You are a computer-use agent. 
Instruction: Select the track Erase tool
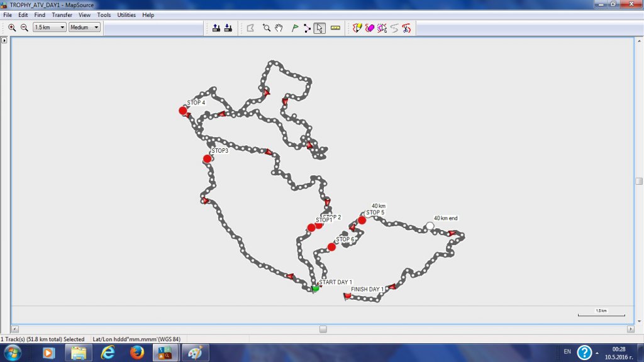[369, 28]
